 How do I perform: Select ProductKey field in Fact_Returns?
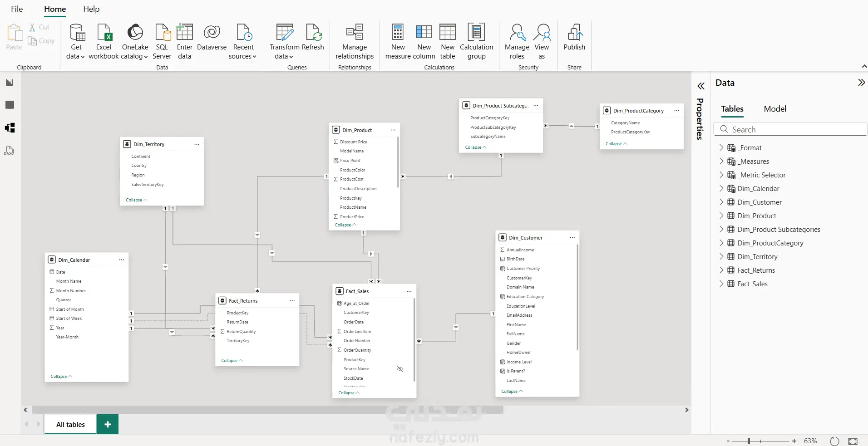[x=237, y=313]
